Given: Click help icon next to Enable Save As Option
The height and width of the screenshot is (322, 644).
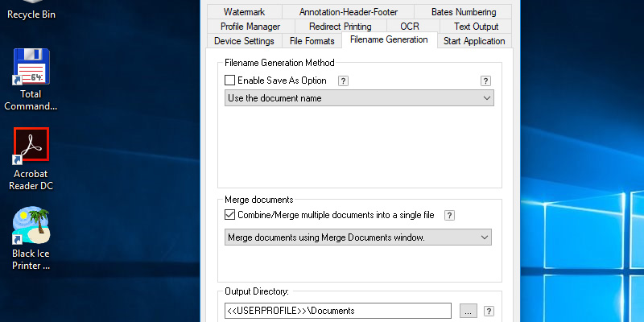Looking at the screenshot, I should click(x=343, y=80).
